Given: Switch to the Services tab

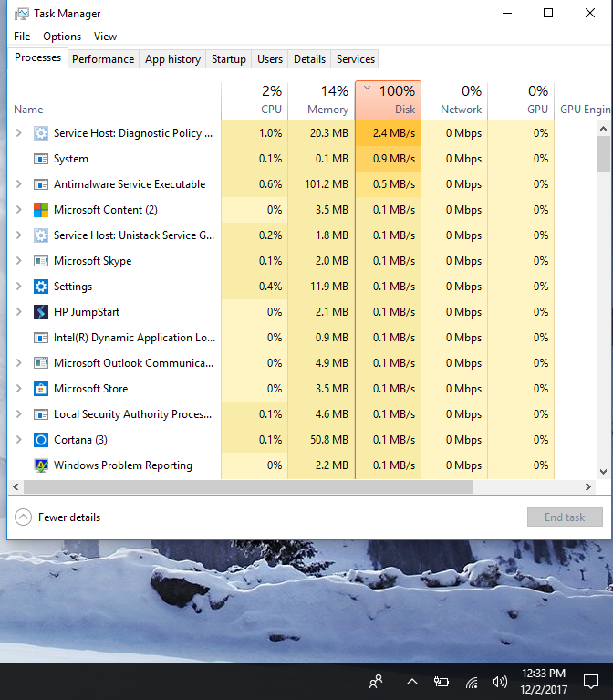Looking at the screenshot, I should pos(356,59).
